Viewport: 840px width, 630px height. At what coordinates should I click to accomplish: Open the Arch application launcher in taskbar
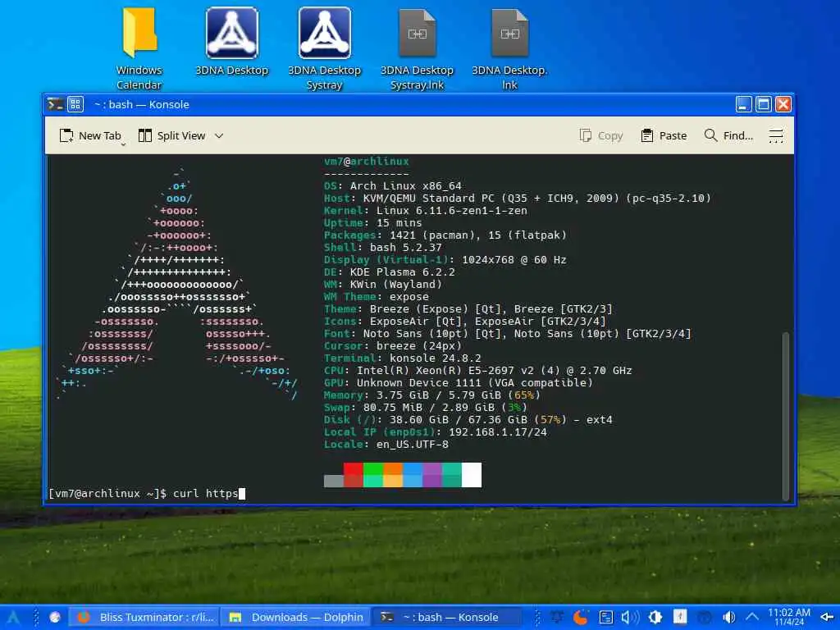pos(13,617)
